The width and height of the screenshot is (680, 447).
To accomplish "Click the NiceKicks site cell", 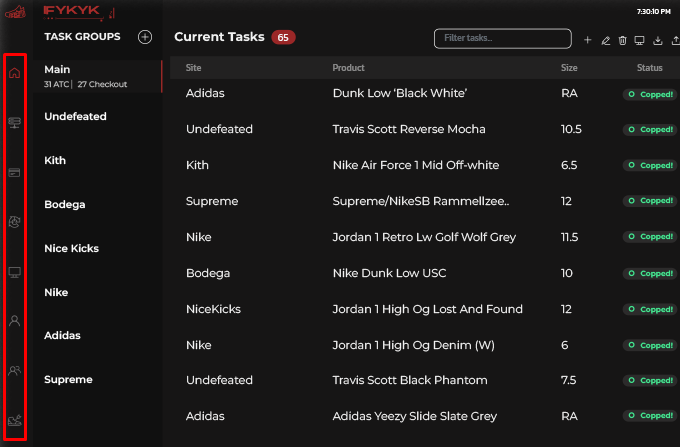I will tap(213, 309).
